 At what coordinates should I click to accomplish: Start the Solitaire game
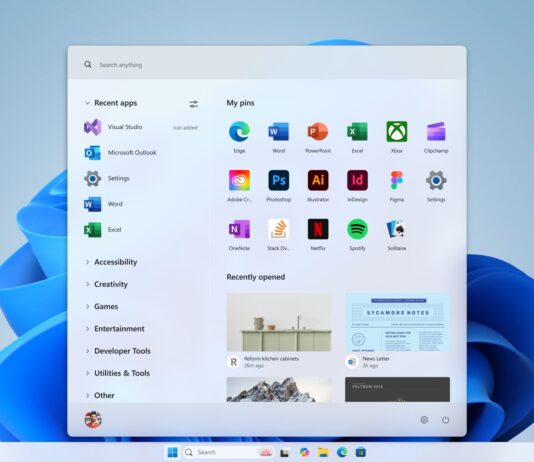coord(397,229)
